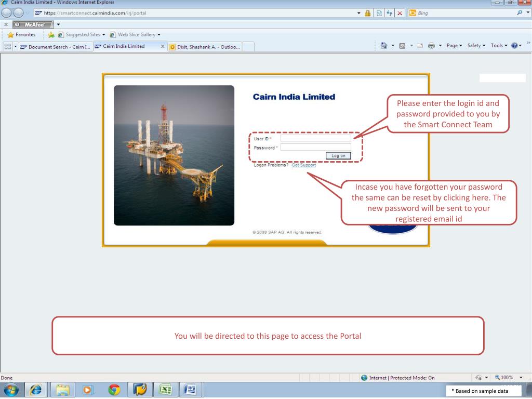
Task: Click the security lock icon in address bar
Action: click(367, 13)
